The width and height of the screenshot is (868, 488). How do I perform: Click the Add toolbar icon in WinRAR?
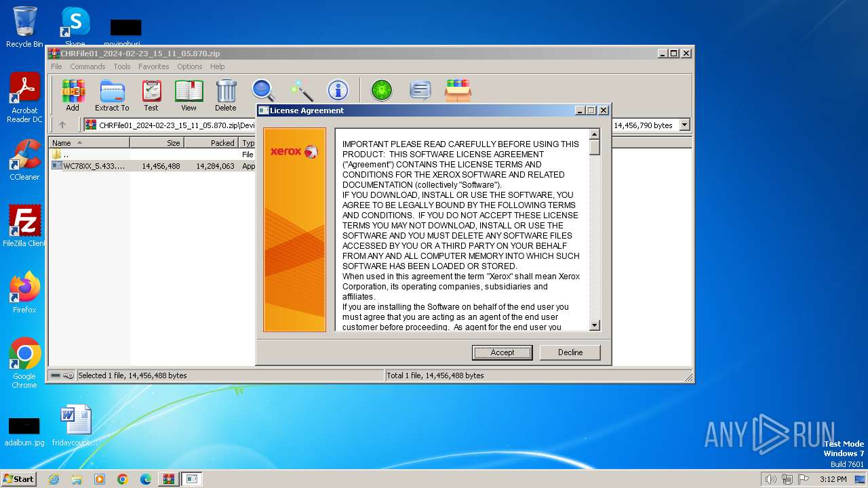point(73,95)
